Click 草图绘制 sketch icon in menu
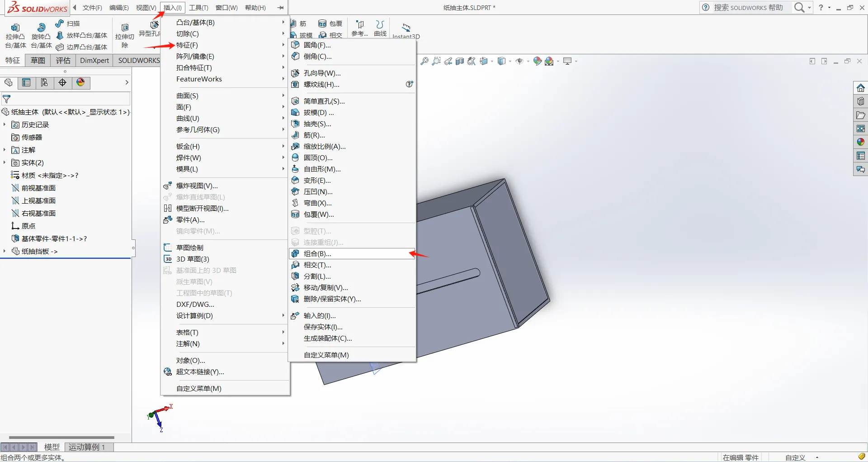This screenshot has width=868, height=462. 168,248
